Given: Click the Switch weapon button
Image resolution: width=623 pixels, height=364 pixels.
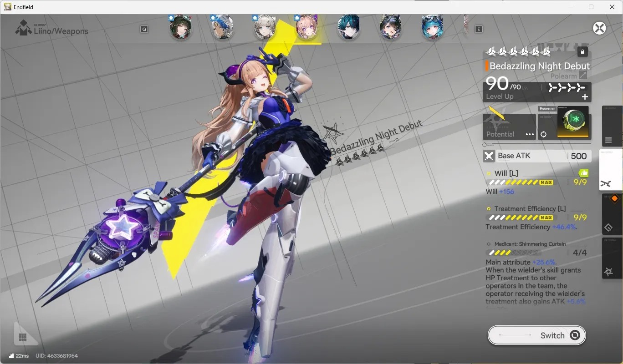Looking at the screenshot, I should click(537, 335).
